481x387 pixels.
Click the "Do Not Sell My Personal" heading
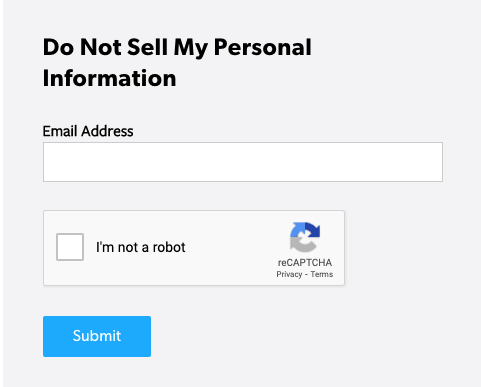177,47
